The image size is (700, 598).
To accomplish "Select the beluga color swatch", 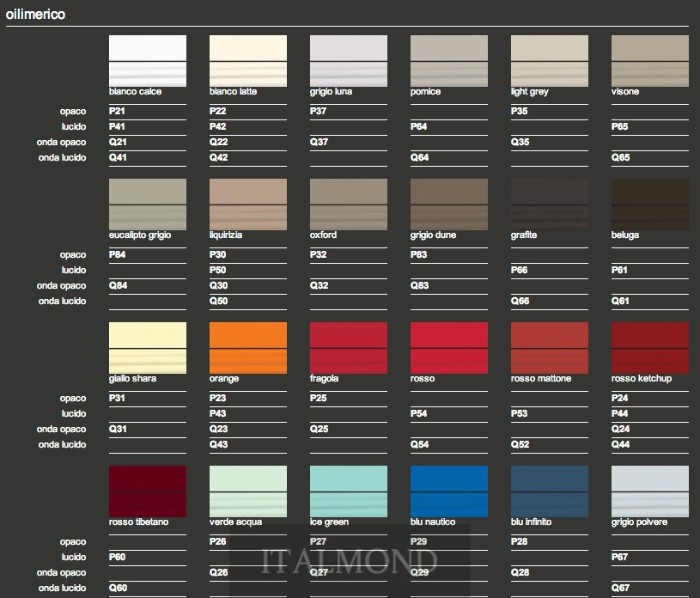I will click(x=649, y=204).
